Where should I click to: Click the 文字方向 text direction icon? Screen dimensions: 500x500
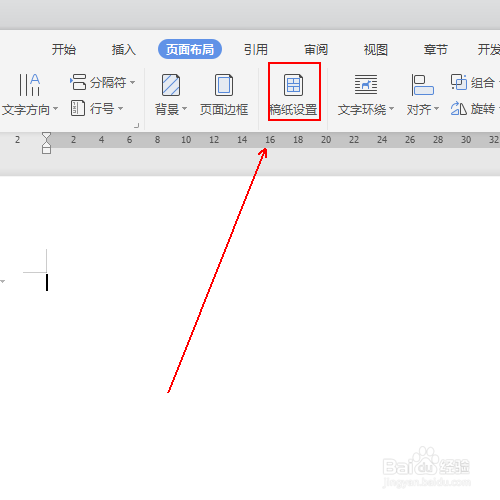(29, 85)
